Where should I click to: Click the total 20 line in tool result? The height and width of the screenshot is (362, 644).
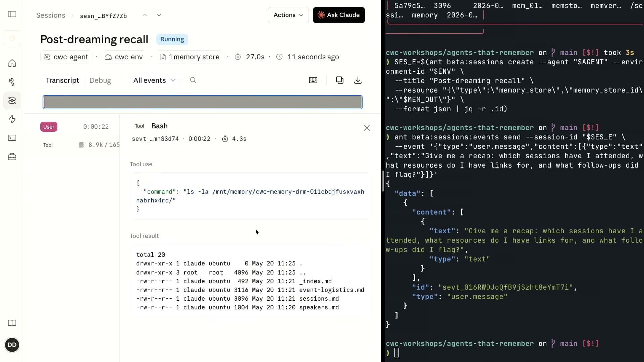click(151, 255)
